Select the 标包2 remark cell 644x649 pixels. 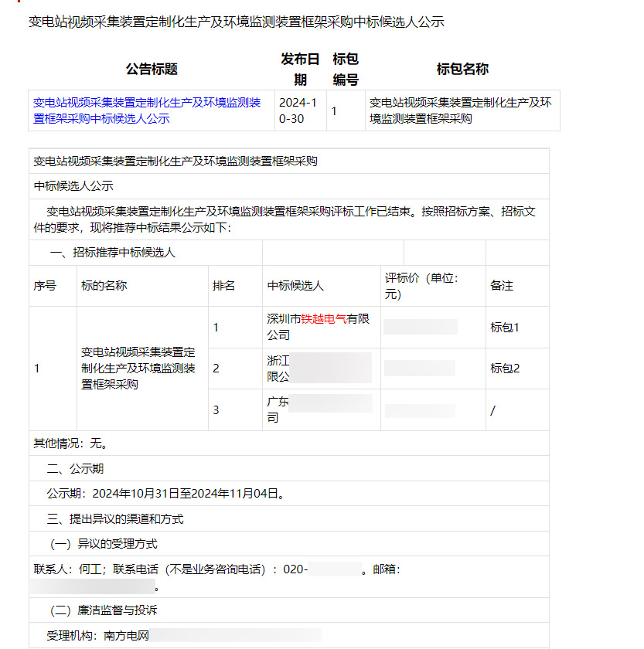tap(505, 368)
